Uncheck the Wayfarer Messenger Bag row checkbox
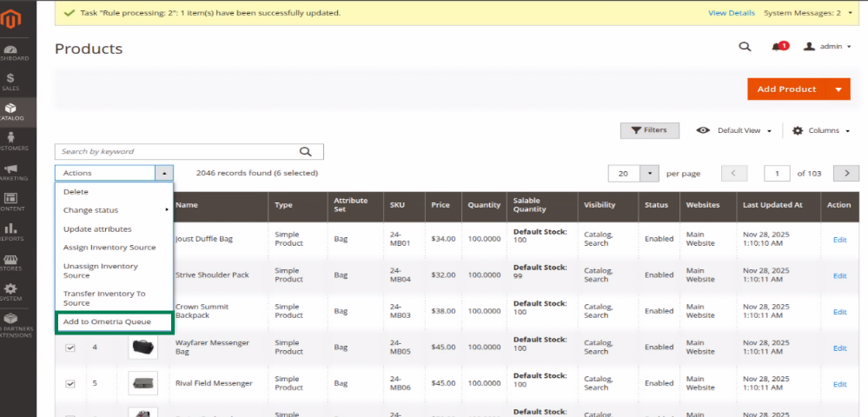Screen dimensions: 868x417 click(70, 347)
